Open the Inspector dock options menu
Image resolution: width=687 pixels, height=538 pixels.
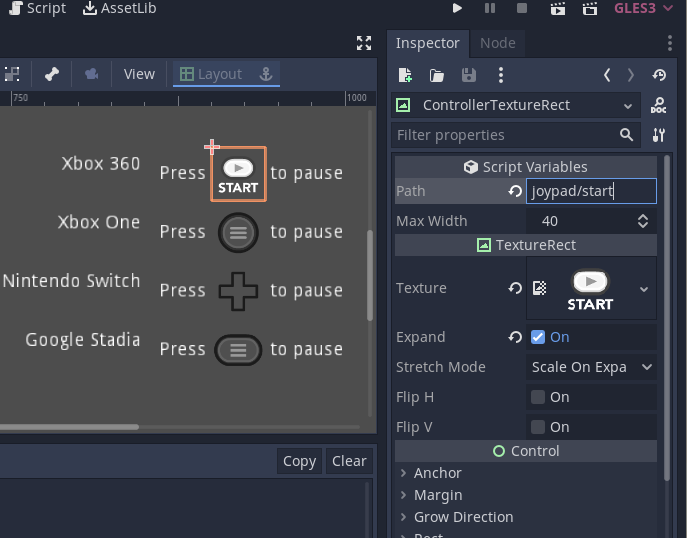tap(670, 43)
